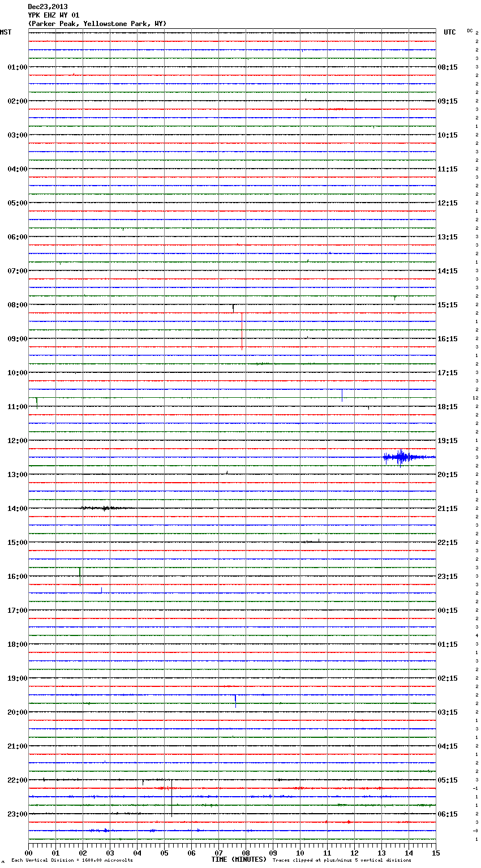Click the DC column header
Image resolution: width=481 pixels, height=868 pixels.
coord(470,31)
